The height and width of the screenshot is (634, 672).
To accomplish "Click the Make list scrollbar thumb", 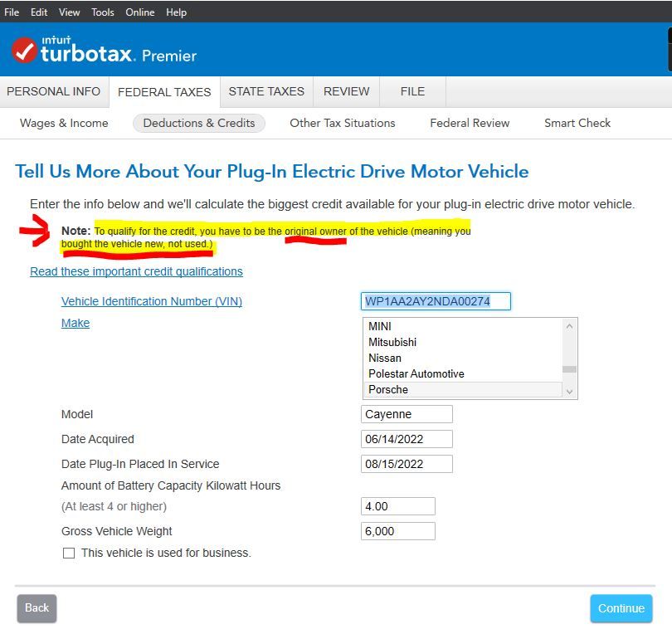I will click(570, 369).
